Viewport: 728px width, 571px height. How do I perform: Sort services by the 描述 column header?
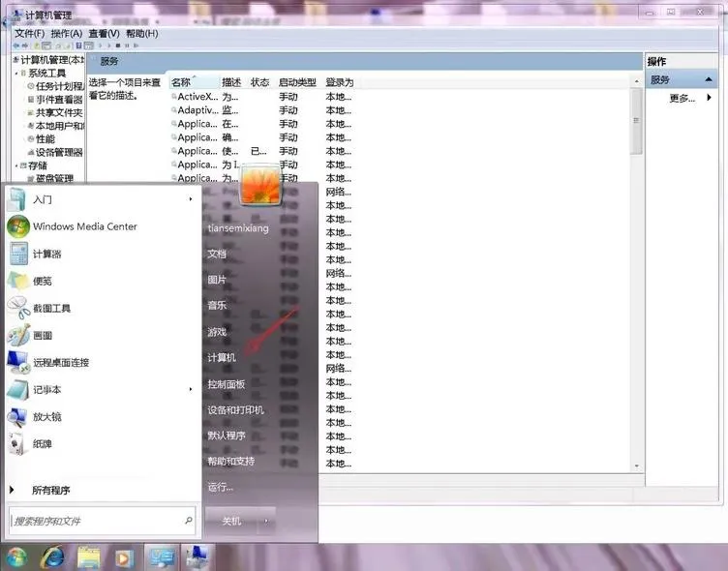click(x=231, y=82)
